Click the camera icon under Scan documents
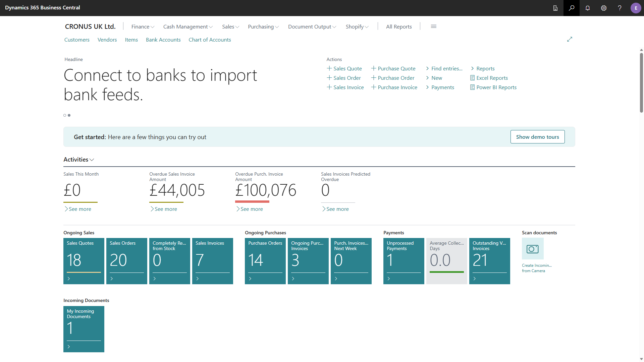644x362 pixels. [533, 249]
